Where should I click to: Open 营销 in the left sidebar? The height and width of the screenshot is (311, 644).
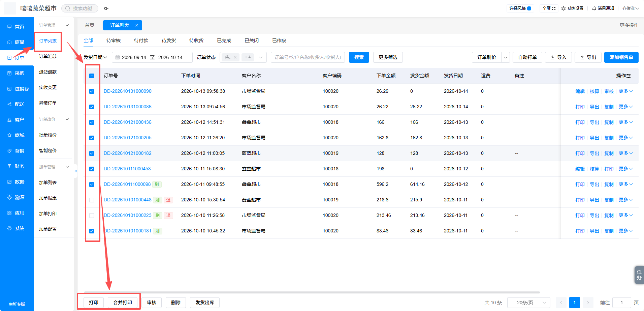17,151
